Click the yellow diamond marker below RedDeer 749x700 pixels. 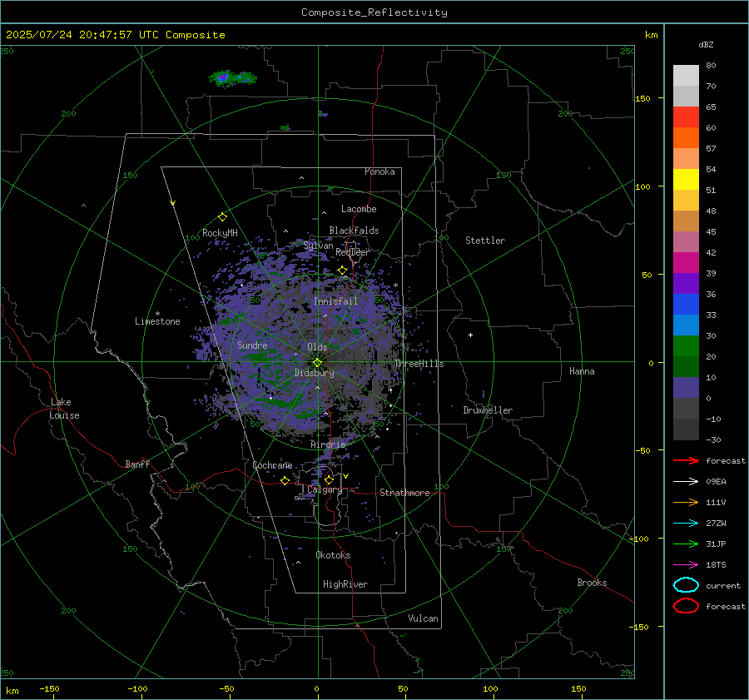coord(342,271)
